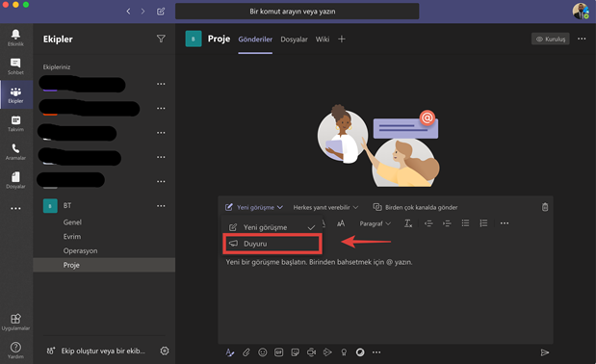Click the command search box

[x=297, y=12]
